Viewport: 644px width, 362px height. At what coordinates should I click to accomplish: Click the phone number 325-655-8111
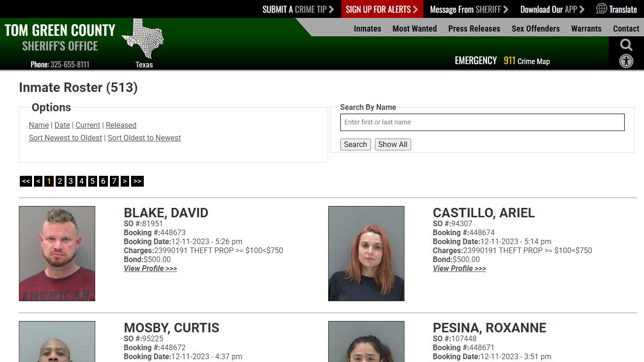(x=70, y=65)
